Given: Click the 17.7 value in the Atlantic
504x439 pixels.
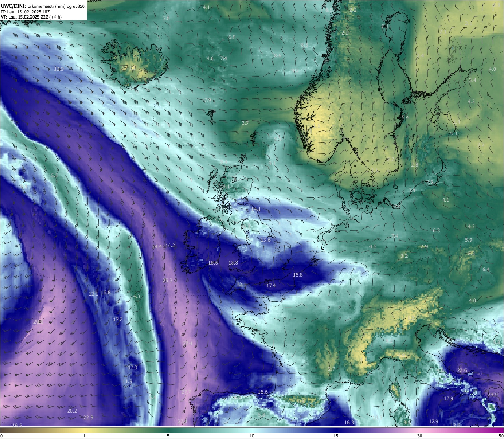Looking at the screenshot, I should click(x=117, y=319).
